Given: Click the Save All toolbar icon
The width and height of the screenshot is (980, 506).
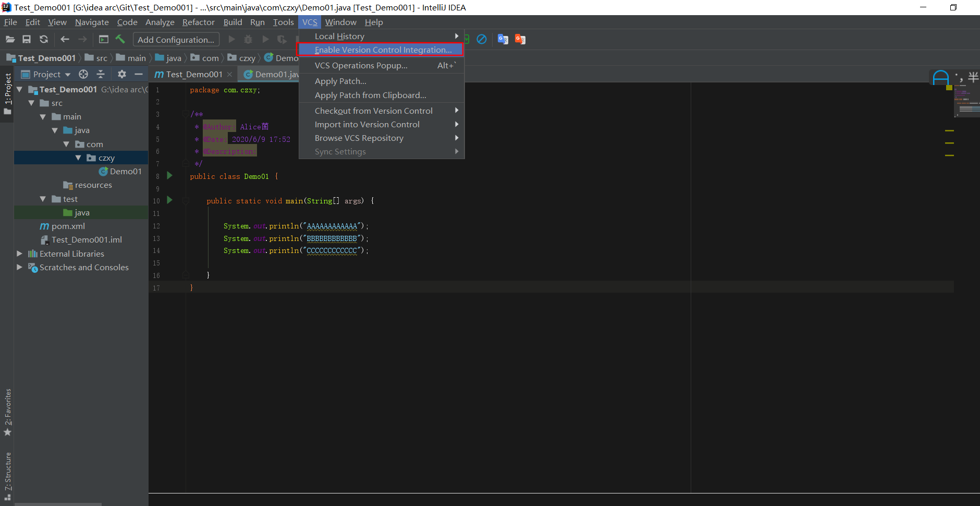Looking at the screenshot, I should point(27,40).
